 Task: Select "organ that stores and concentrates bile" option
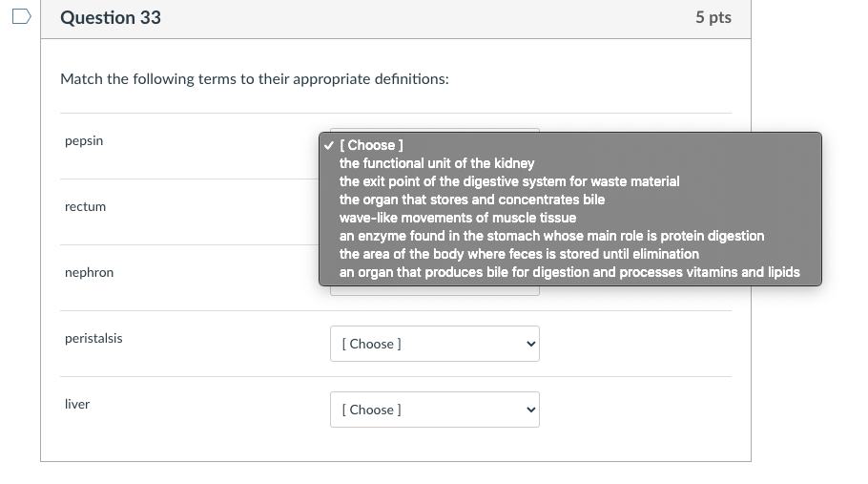point(472,200)
